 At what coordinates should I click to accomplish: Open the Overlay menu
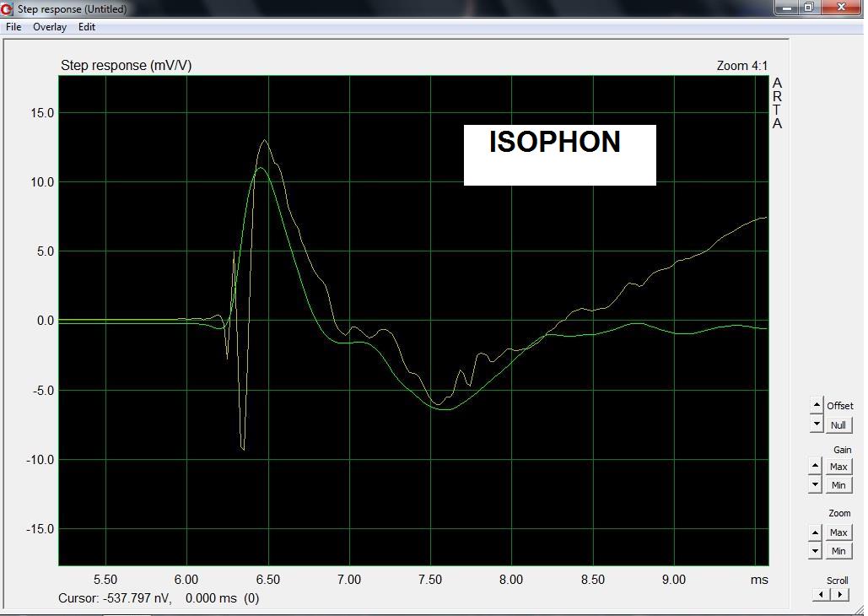(x=50, y=27)
